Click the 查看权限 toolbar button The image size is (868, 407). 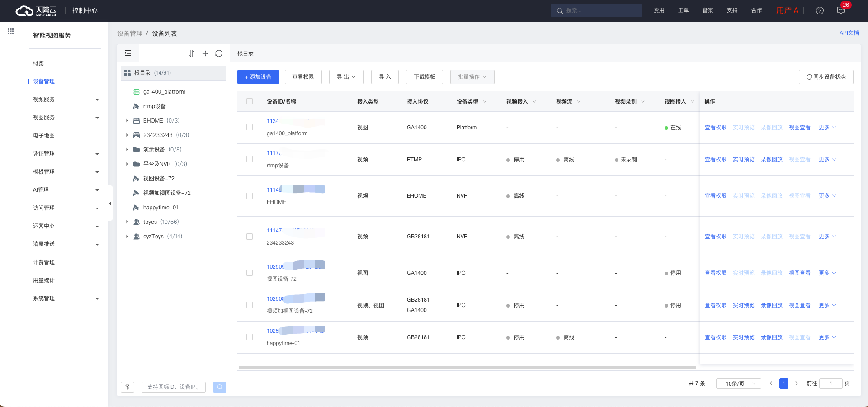303,77
